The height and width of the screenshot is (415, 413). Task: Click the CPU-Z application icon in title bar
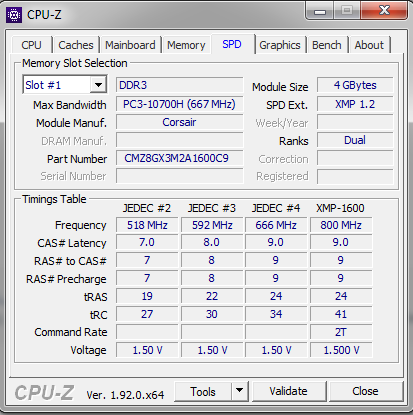(x=14, y=15)
